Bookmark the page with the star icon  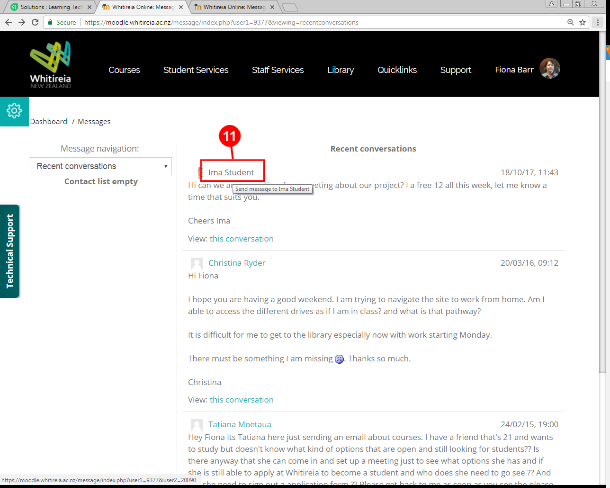(582, 23)
